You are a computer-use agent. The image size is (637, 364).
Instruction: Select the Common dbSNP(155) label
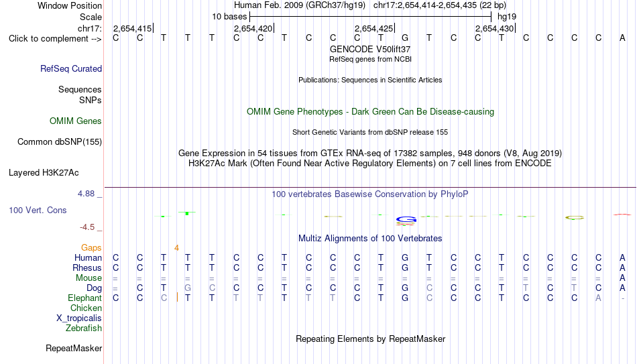click(x=59, y=142)
